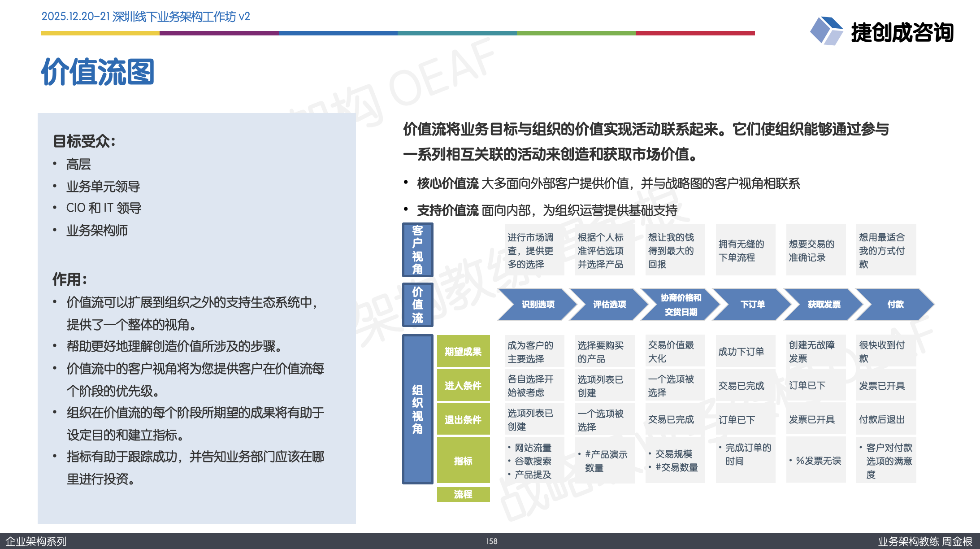Image resolution: width=980 pixels, height=549 pixels.
Task: Select the green 退出条件 label
Action: click(463, 419)
